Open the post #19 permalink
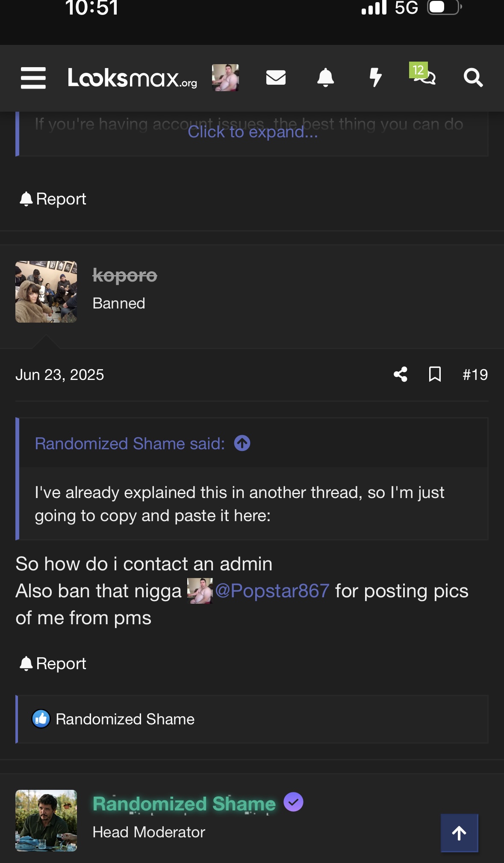 (x=475, y=375)
